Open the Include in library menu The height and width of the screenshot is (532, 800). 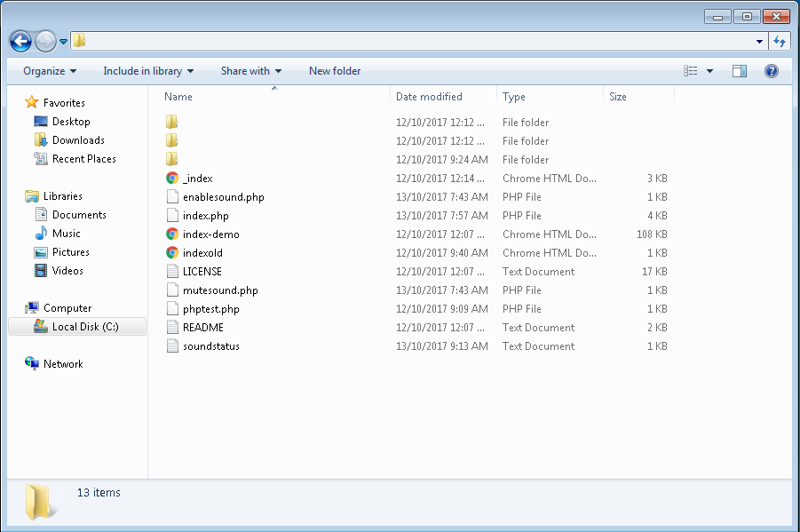(x=147, y=70)
